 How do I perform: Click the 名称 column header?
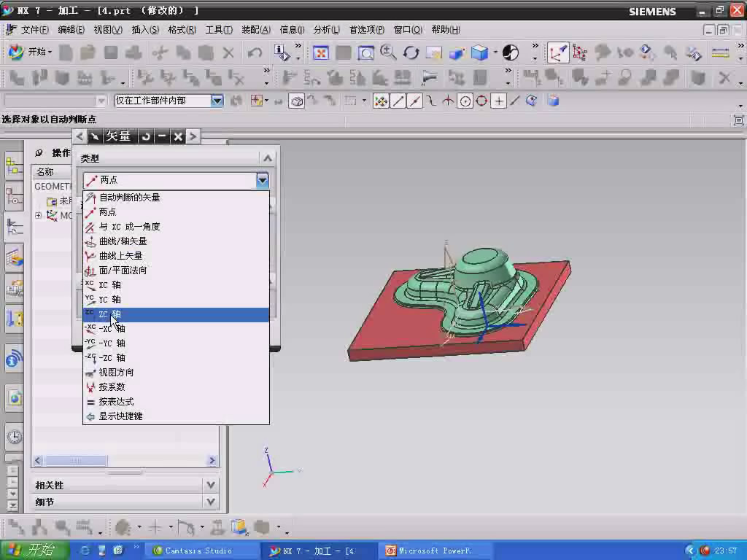[44, 171]
